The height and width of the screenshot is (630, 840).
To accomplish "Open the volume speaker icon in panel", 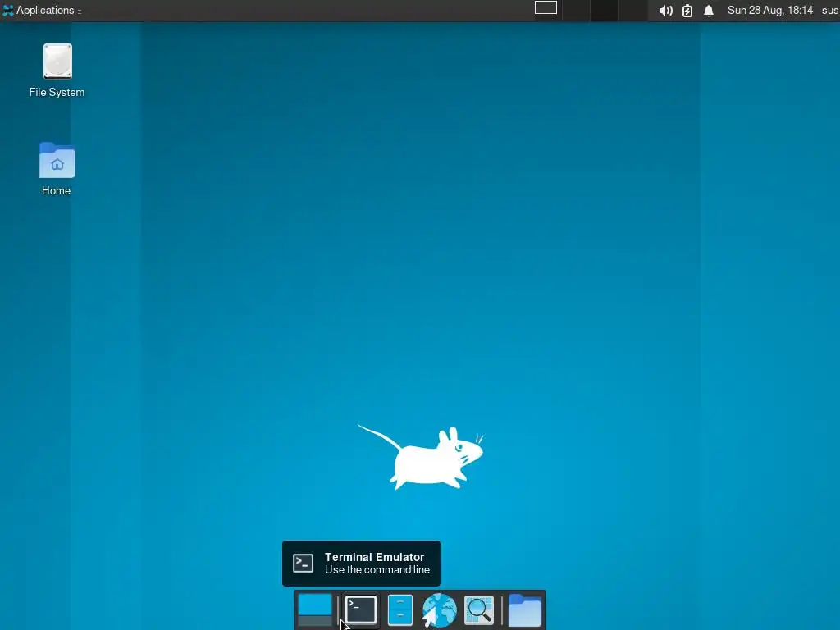I will (665, 11).
